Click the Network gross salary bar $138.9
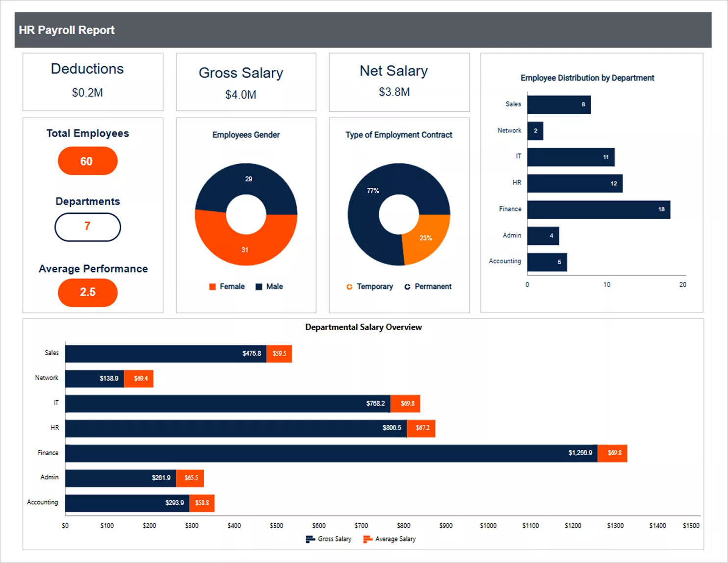Screen dimensions: 728x563 [x=95, y=379]
